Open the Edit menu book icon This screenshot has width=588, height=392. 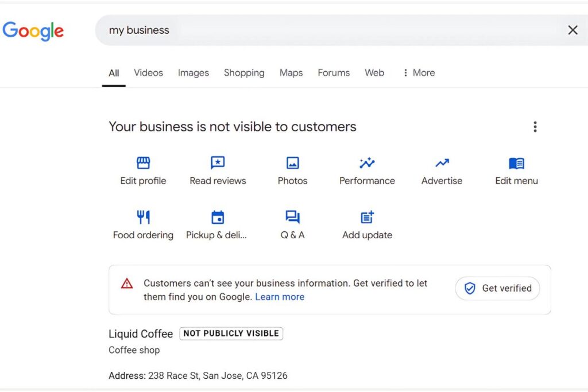pyautogui.click(x=516, y=163)
